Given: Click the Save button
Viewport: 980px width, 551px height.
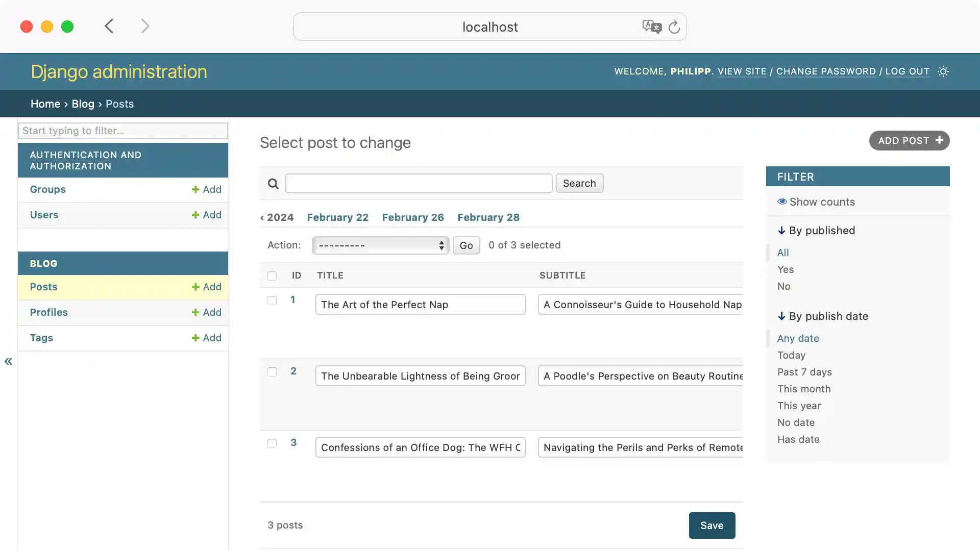Looking at the screenshot, I should click(712, 525).
